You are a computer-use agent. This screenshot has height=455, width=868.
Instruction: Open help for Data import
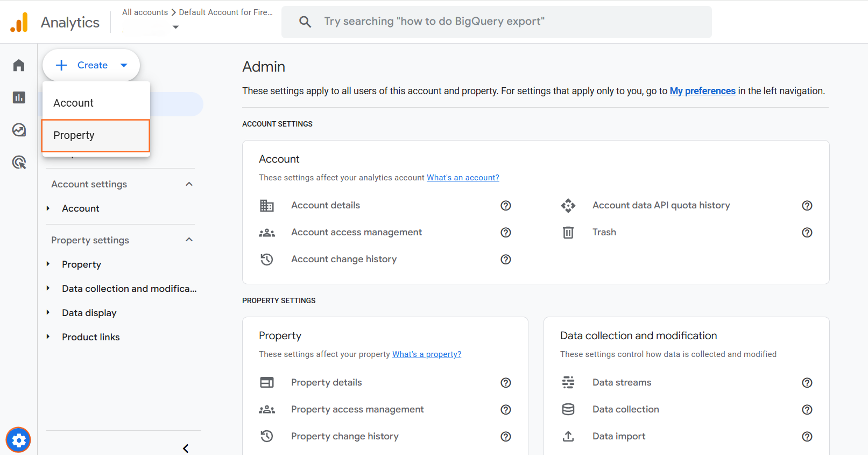807,436
